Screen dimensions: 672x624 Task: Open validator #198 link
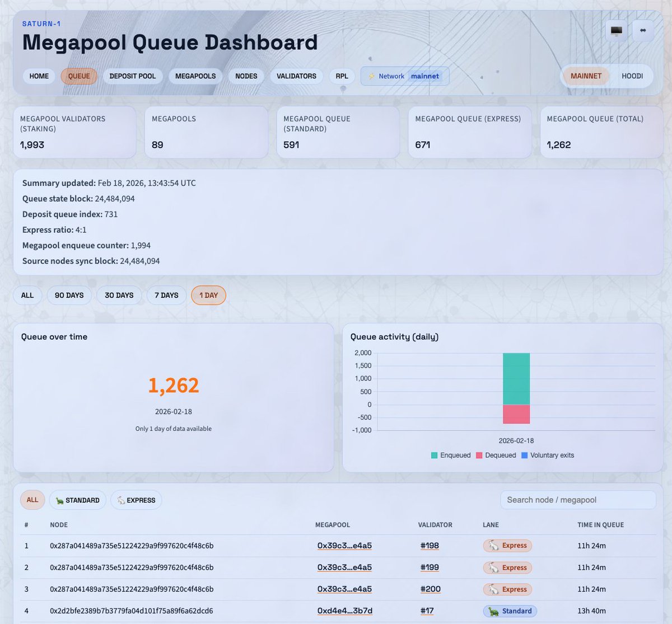click(x=430, y=546)
